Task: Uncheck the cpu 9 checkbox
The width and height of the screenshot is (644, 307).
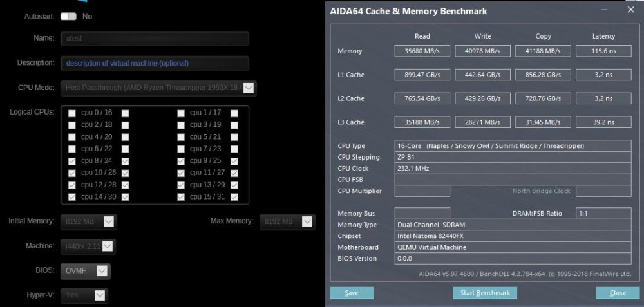Action: click(x=181, y=162)
